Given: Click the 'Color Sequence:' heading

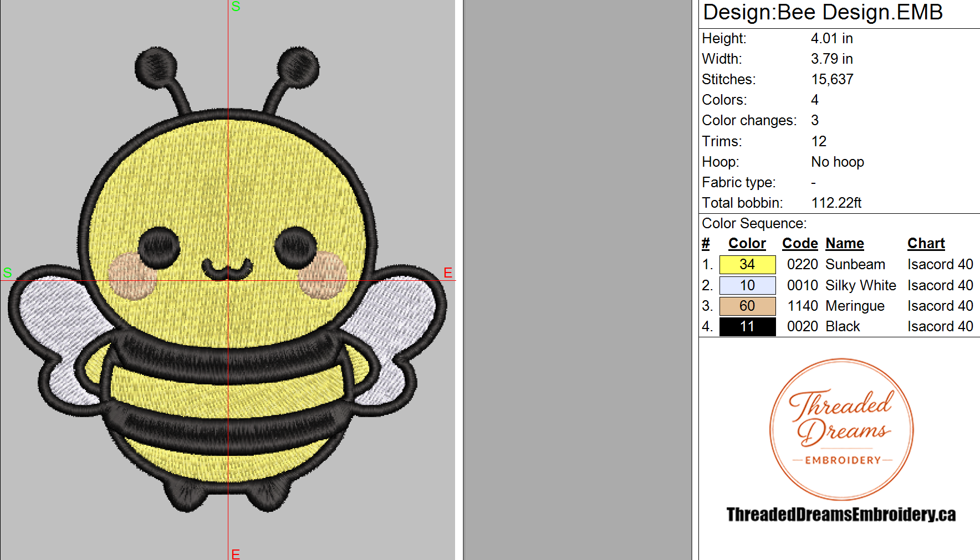Looking at the screenshot, I should (754, 223).
